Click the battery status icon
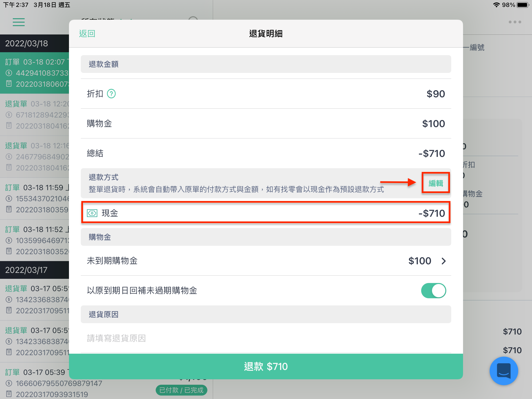The width and height of the screenshot is (532, 399). tap(523, 5)
